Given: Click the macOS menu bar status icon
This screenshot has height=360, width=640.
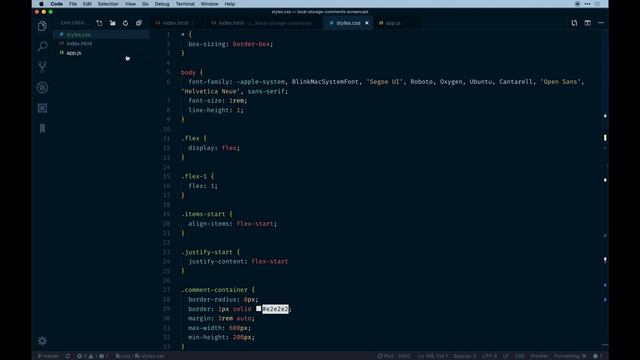Looking at the screenshot, I should tap(577, 4).
